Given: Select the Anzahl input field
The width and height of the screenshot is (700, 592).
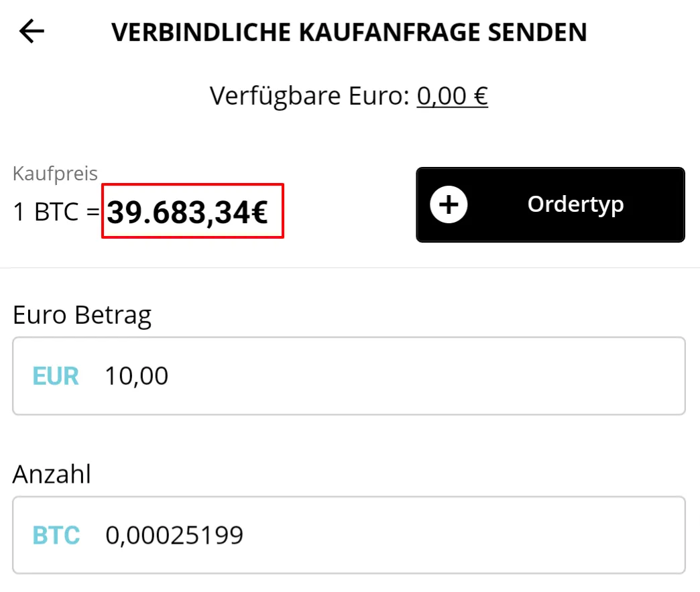Looking at the screenshot, I should pyautogui.click(x=349, y=535).
